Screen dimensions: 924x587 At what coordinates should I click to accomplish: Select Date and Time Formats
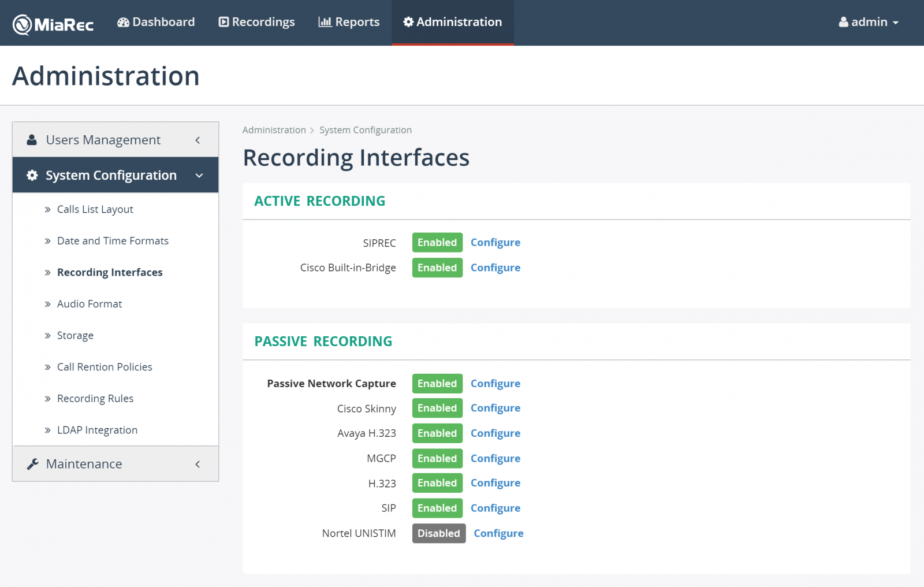click(113, 241)
